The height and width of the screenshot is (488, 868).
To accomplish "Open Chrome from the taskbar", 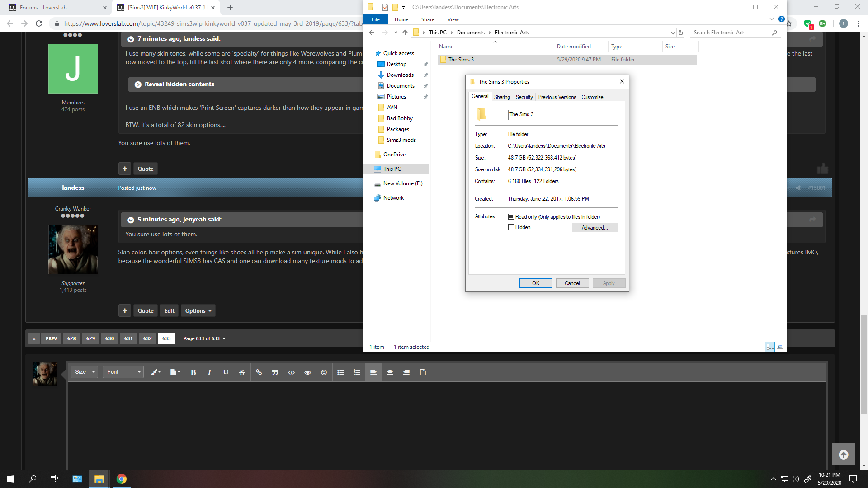I will pos(121,479).
